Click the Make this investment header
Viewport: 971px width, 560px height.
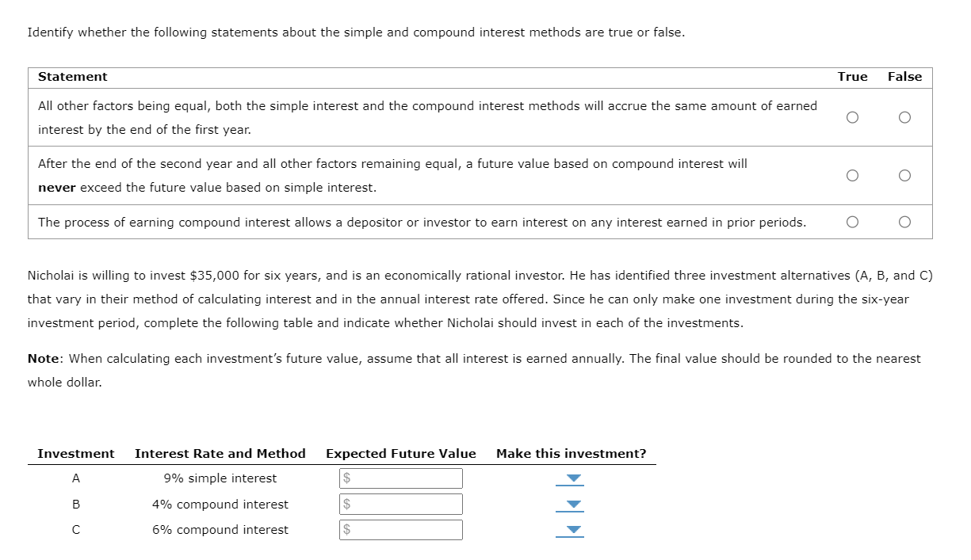click(x=570, y=453)
